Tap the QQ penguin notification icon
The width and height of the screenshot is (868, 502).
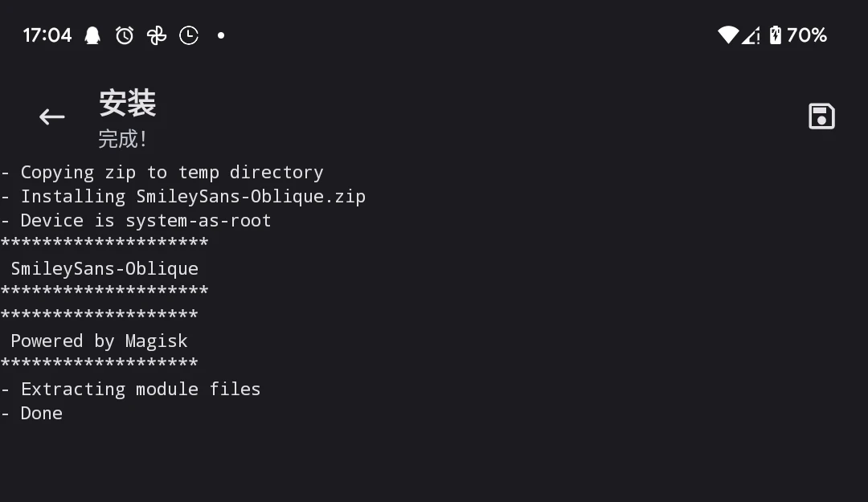click(92, 35)
